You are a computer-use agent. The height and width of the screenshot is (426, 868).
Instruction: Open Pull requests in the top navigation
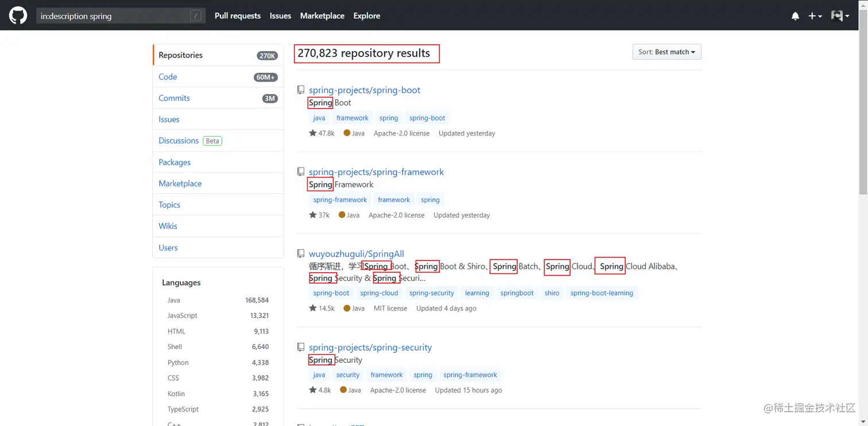(238, 16)
